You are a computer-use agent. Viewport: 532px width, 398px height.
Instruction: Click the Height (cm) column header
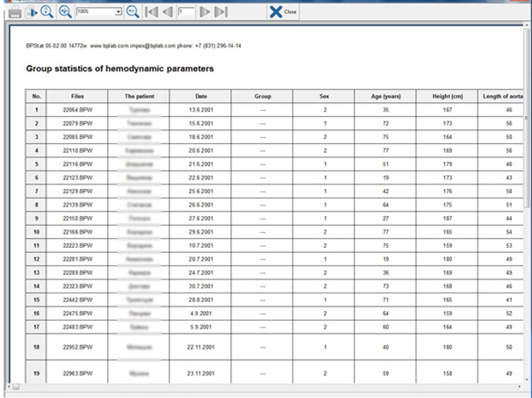[x=447, y=96]
